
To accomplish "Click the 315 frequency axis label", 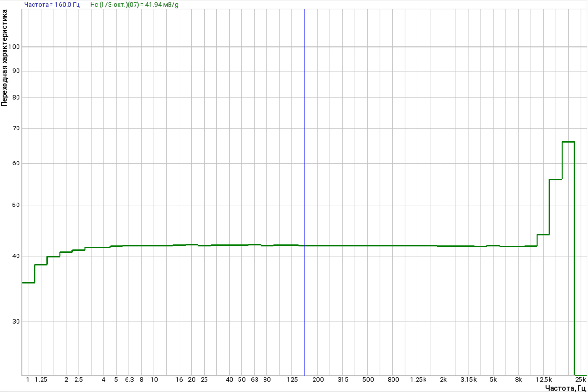I will click(343, 380).
